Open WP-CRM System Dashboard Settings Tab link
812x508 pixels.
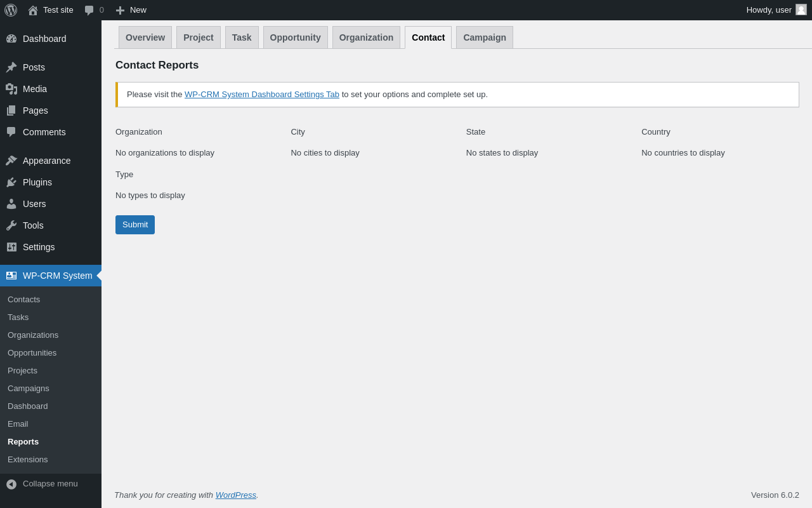[262, 95]
